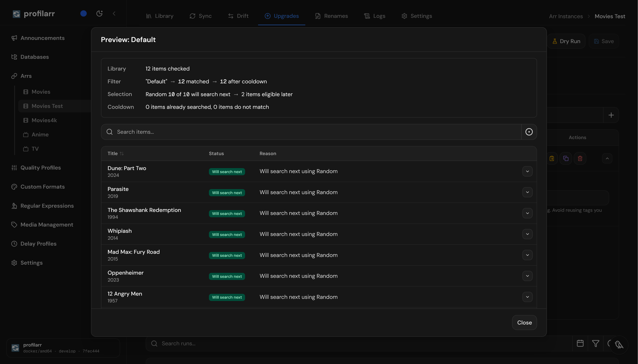Sort table by Title column
The height and width of the screenshot is (364, 638).
point(115,154)
